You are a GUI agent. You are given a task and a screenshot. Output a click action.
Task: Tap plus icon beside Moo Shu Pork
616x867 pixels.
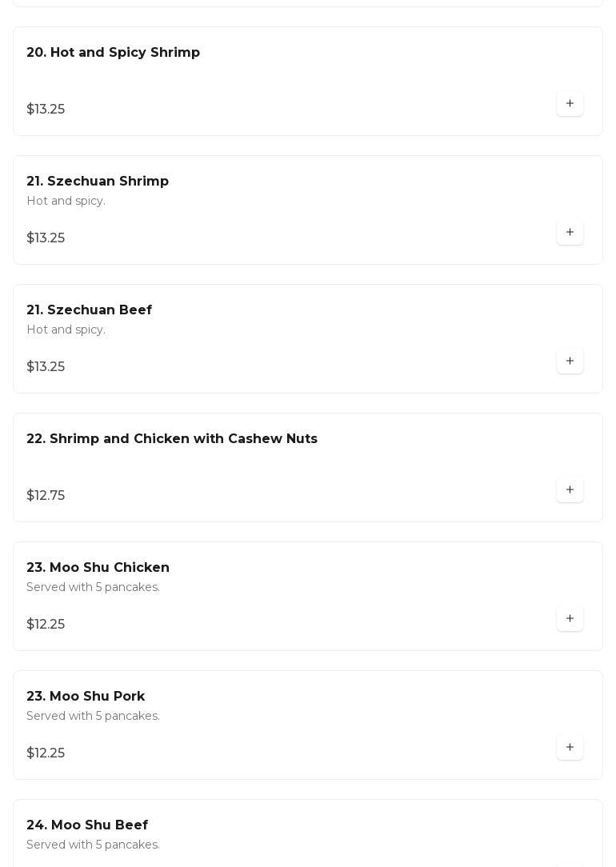click(x=570, y=748)
